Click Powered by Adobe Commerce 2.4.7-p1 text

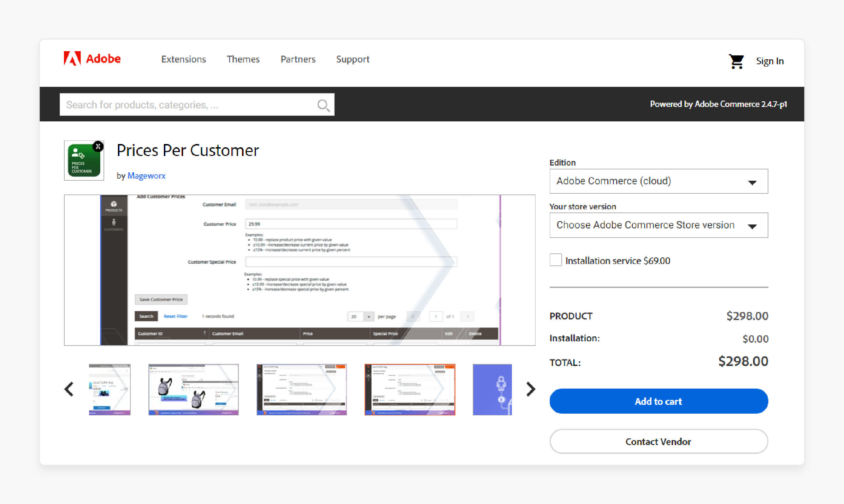coord(718,104)
